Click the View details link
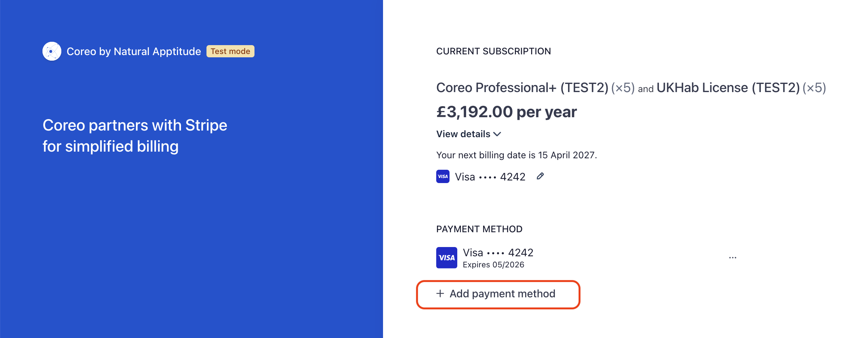 (x=463, y=134)
